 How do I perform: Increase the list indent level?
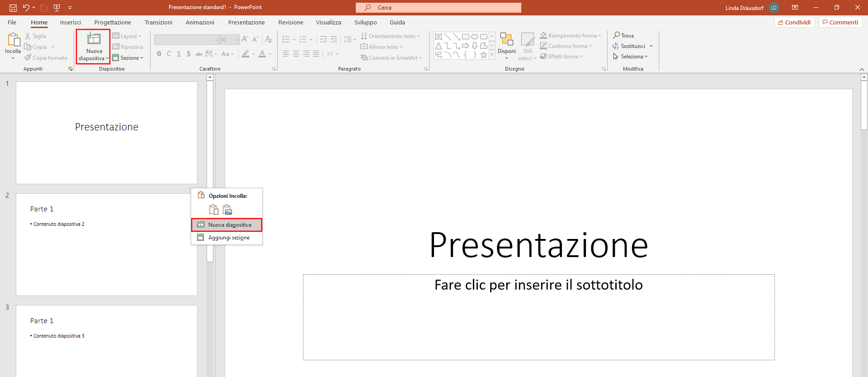[x=334, y=39]
